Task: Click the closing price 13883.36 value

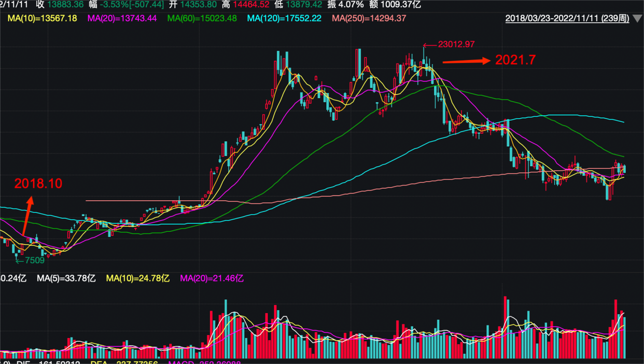Action: pos(65,5)
